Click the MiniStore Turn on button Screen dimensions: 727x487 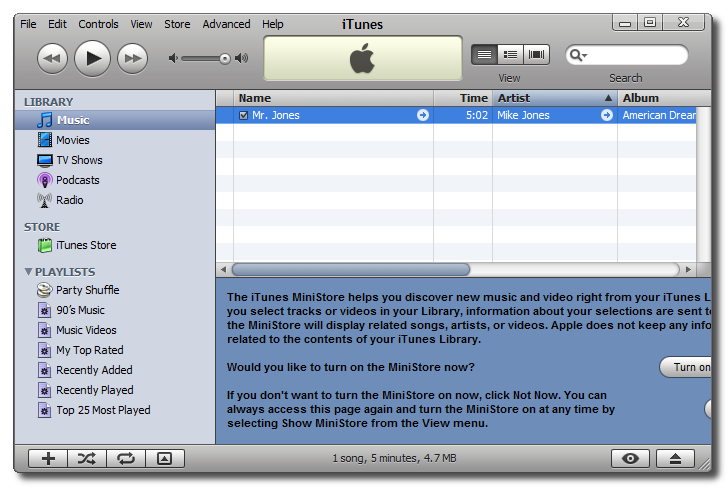pyautogui.click(x=689, y=367)
